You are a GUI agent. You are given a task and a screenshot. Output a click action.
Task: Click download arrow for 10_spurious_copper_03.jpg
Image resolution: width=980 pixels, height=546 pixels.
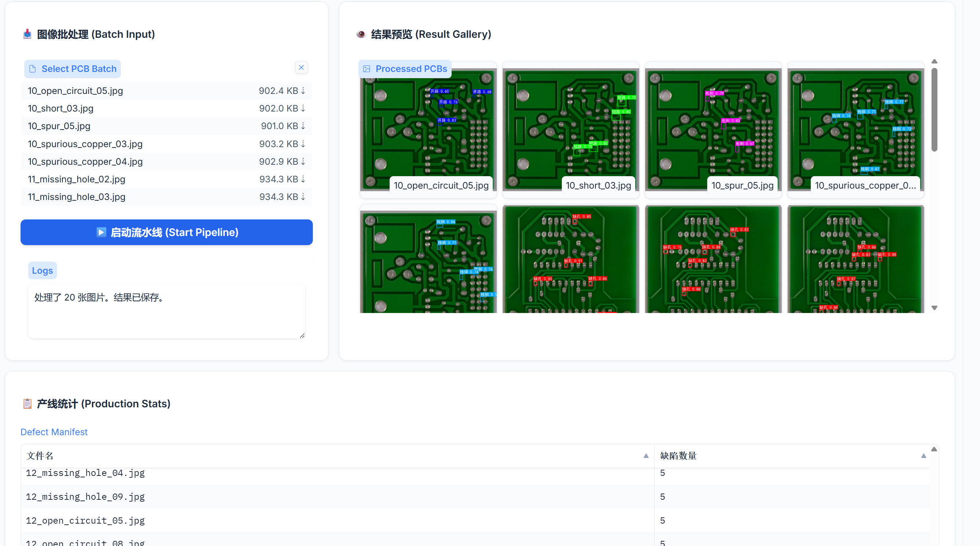303,144
